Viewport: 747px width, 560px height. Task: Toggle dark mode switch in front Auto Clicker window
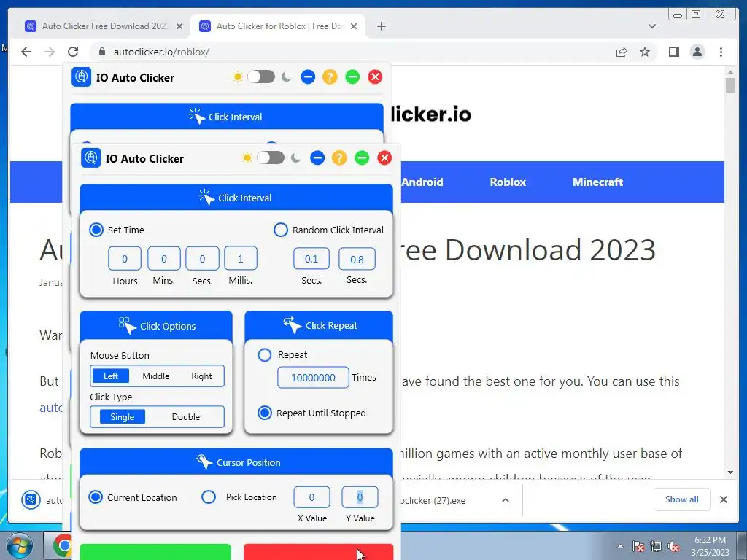(x=271, y=157)
